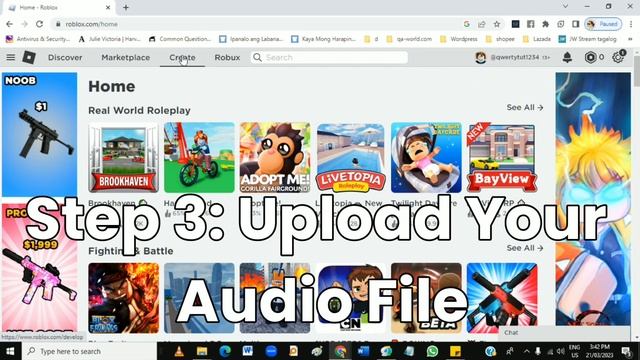Click the Roblox logo icon
The height and width of the screenshot is (360, 640).
[x=29, y=58]
